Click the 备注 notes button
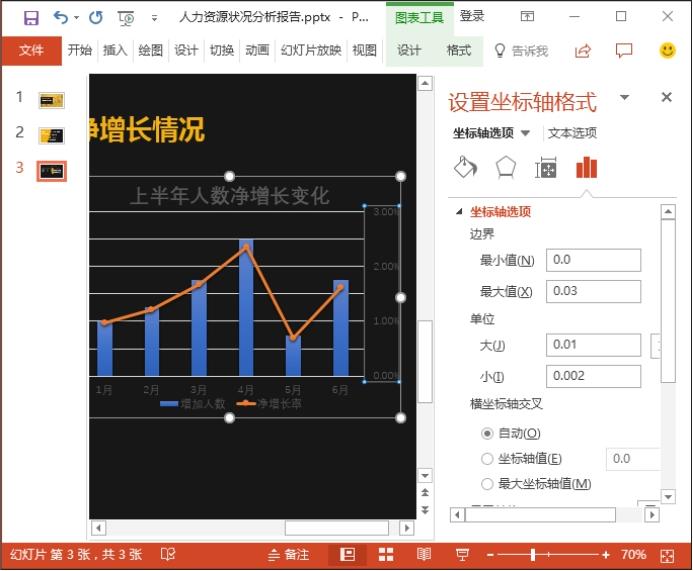 click(x=289, y=554)
